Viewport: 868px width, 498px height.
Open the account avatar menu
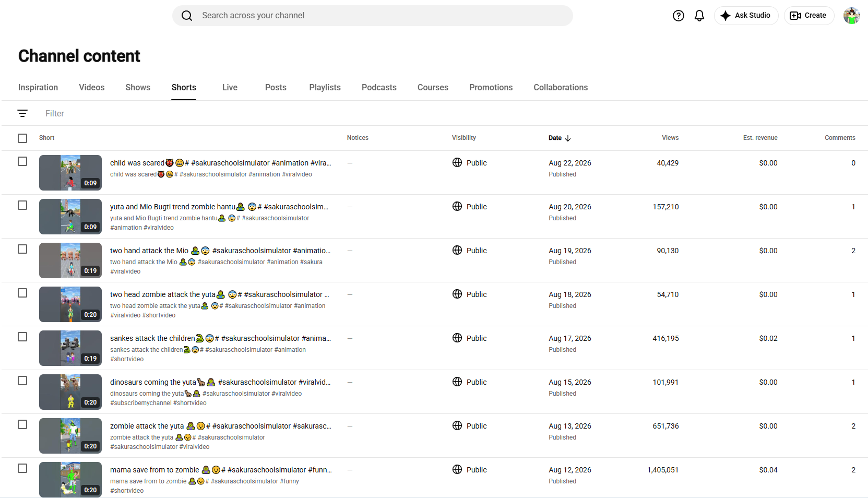tap(852, 16)
